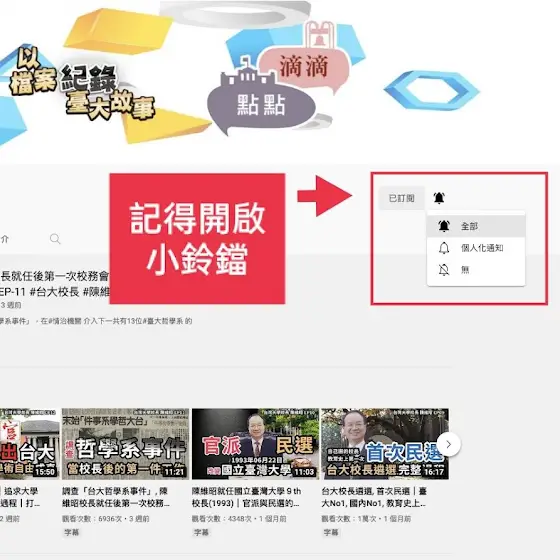Click video title 陳維昭就任國立臺灣大學

(246, 497)
